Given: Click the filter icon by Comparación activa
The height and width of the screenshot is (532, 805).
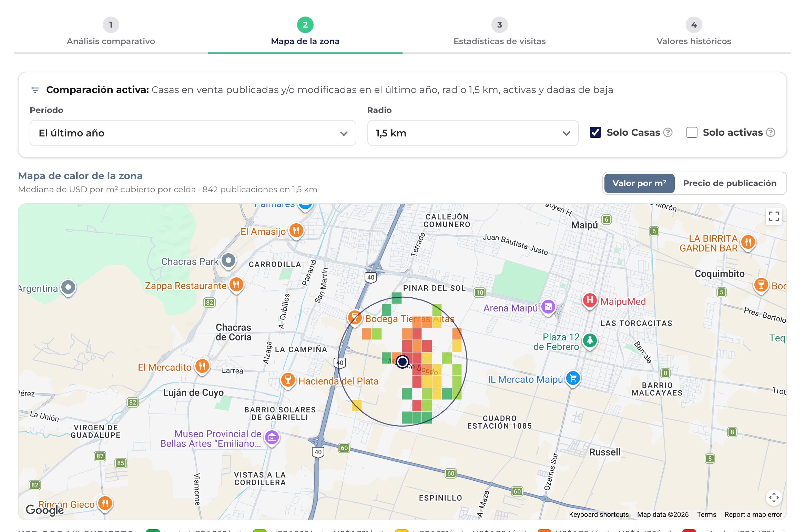Looking at the screenshot, I should coord(35,90).
